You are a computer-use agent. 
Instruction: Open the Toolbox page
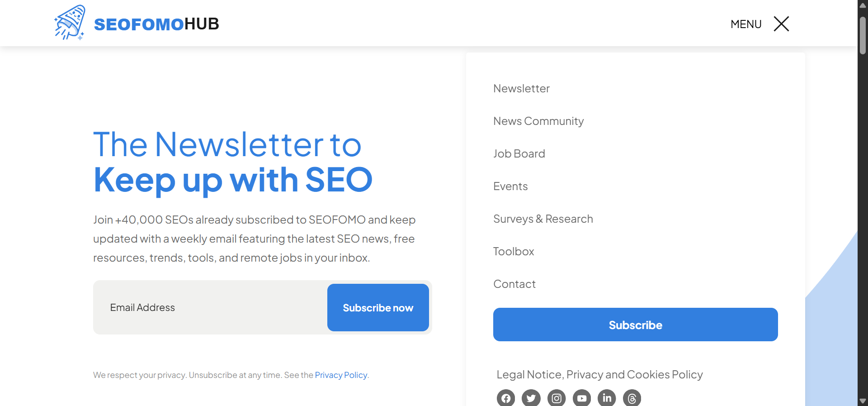click(514, 251)
